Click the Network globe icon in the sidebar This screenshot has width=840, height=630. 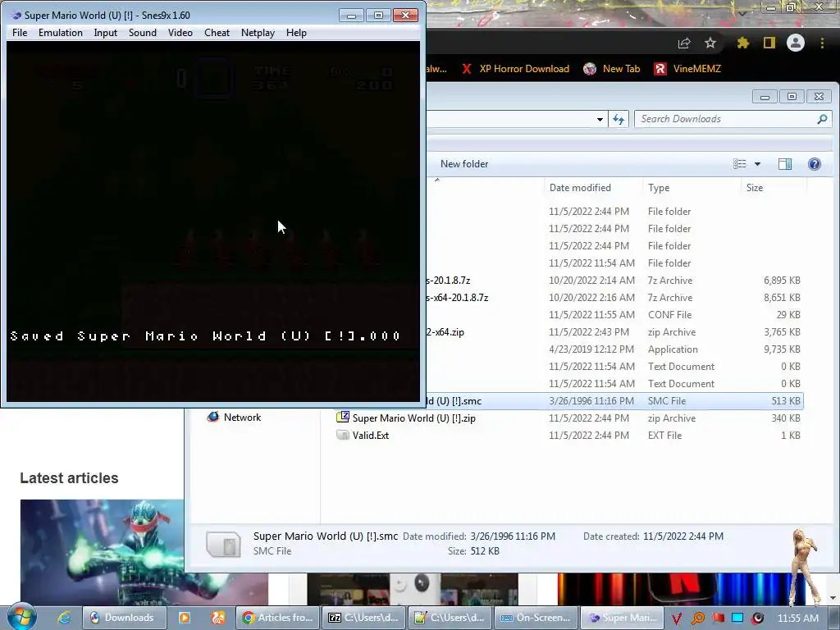pyautogui.click(x=213, y=417)
